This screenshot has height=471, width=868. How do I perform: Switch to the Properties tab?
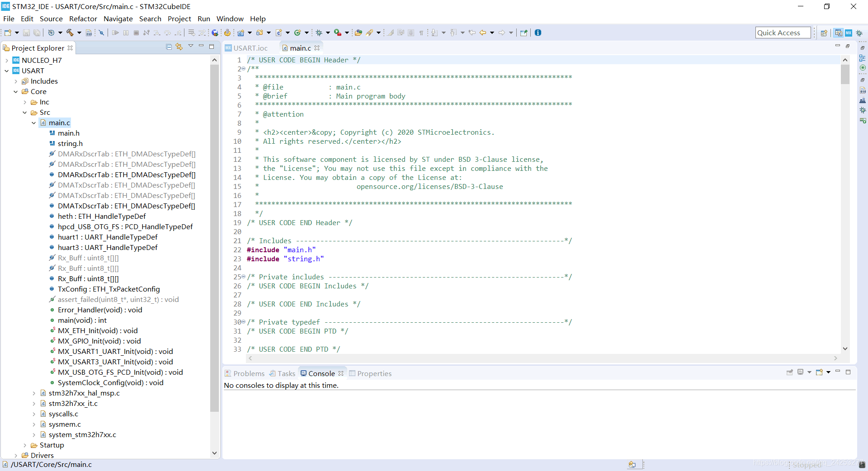click(x=370, y=373)
